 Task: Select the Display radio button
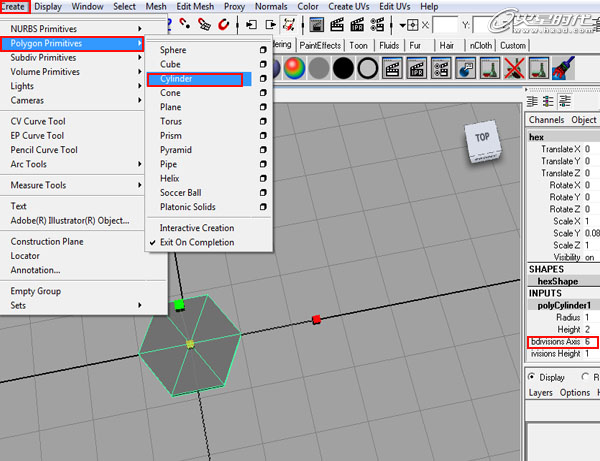pos(532,377)
